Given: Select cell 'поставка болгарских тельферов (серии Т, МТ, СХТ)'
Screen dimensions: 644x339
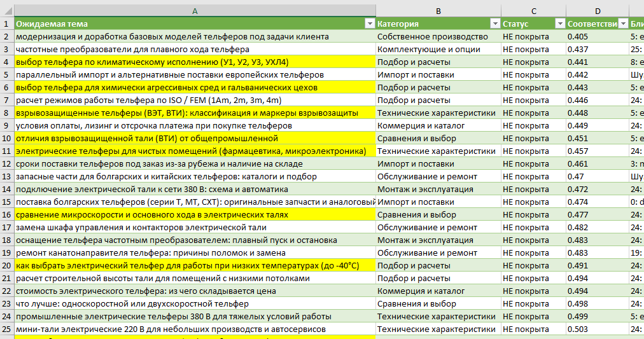Looking at the screenshot, I should pyautogui.click(x=195, y=202).
